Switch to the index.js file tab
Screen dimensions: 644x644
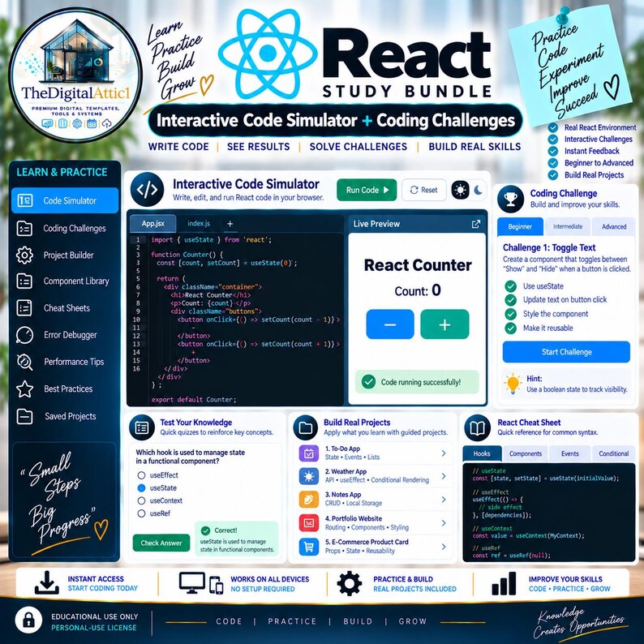199,224
